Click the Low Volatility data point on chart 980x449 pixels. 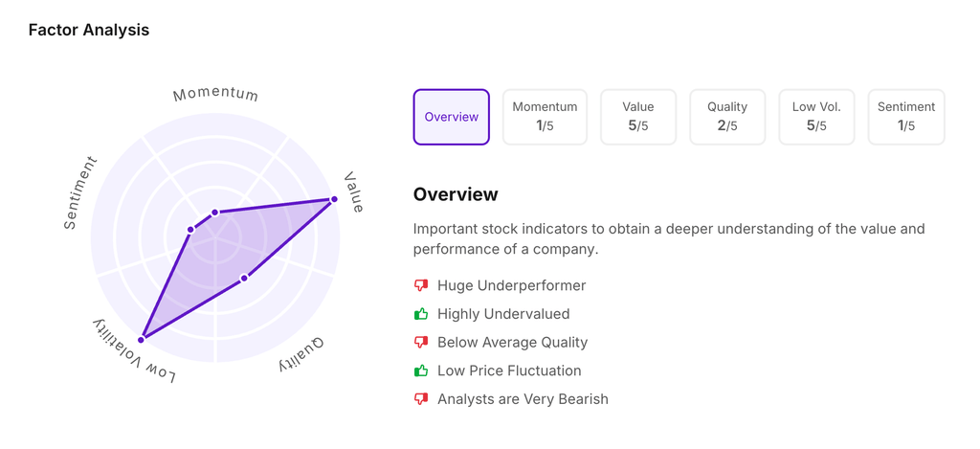pyautogui.click(x=143, y=338)
